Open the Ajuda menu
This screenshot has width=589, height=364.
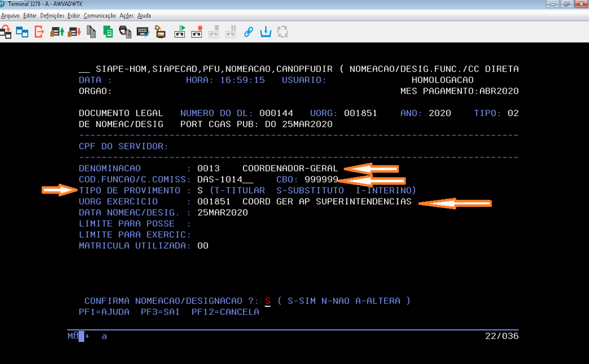pos(144,15)
